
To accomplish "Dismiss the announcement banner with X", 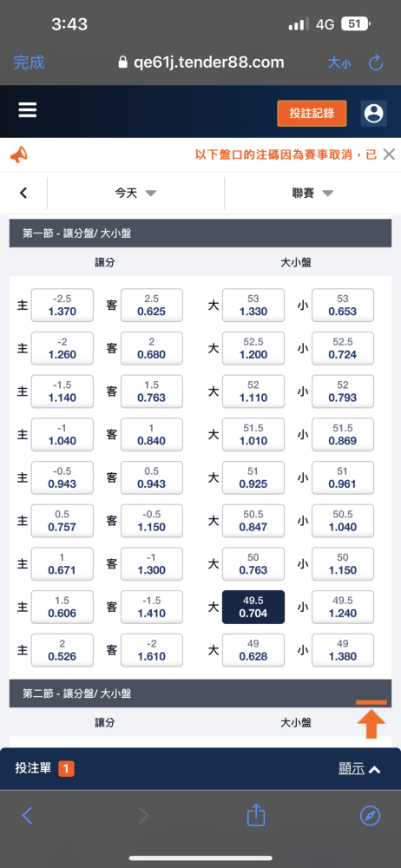I will 390,154.
